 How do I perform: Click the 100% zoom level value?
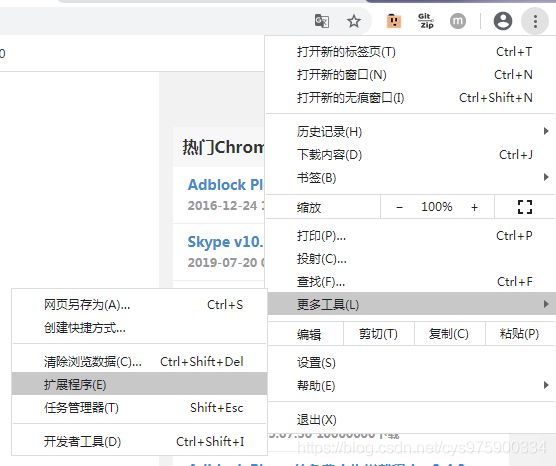click(437, 207)
